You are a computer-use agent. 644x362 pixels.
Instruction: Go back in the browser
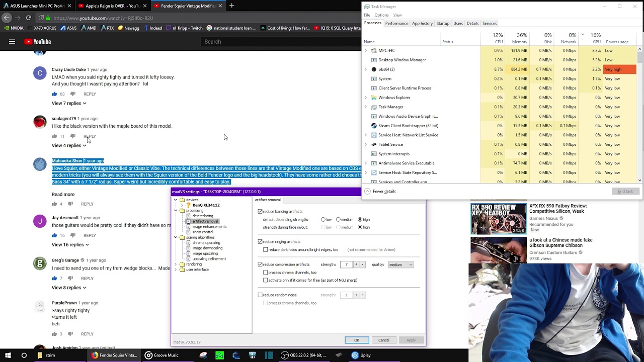(x=7, y=18)
